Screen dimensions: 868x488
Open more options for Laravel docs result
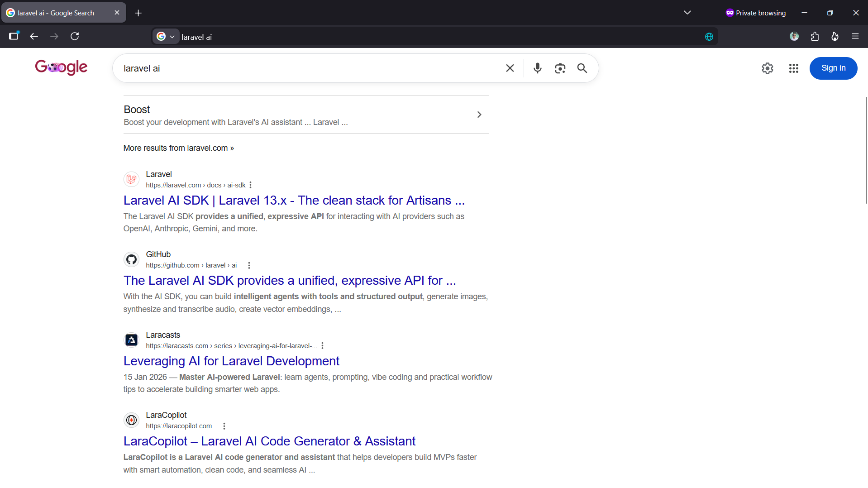pyautogui.click(x=250, y=185)
